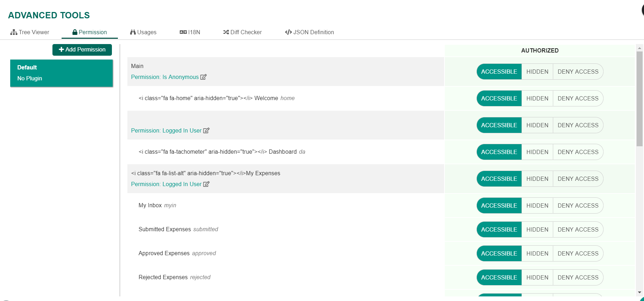
Task: Set Main category to Hidden
Action: click(x=537, y=72)
